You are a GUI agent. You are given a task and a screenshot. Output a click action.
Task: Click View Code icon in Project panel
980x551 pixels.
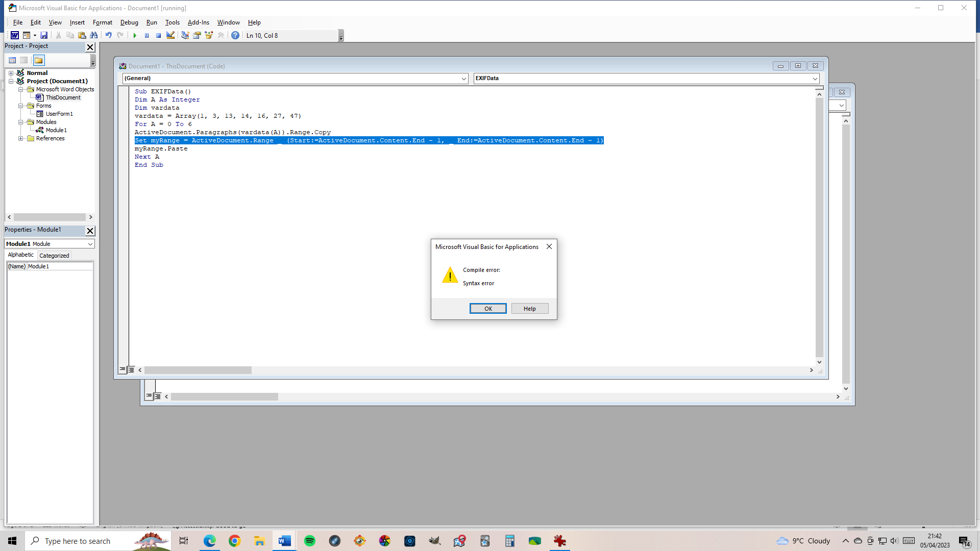[x=12, y=60]
